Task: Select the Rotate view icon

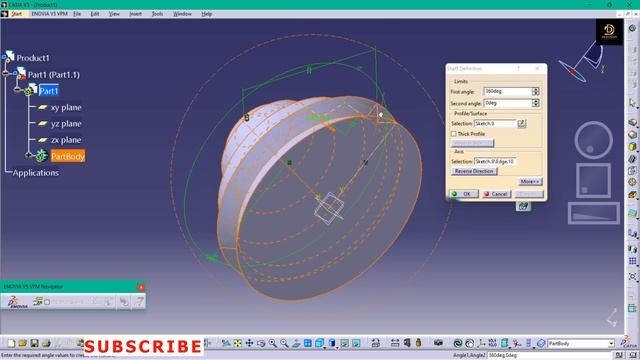Action: tap(261, 343)
